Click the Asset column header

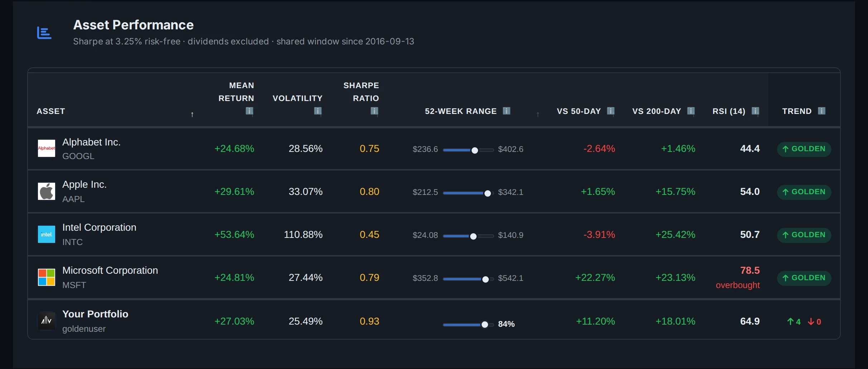(51, 111)
